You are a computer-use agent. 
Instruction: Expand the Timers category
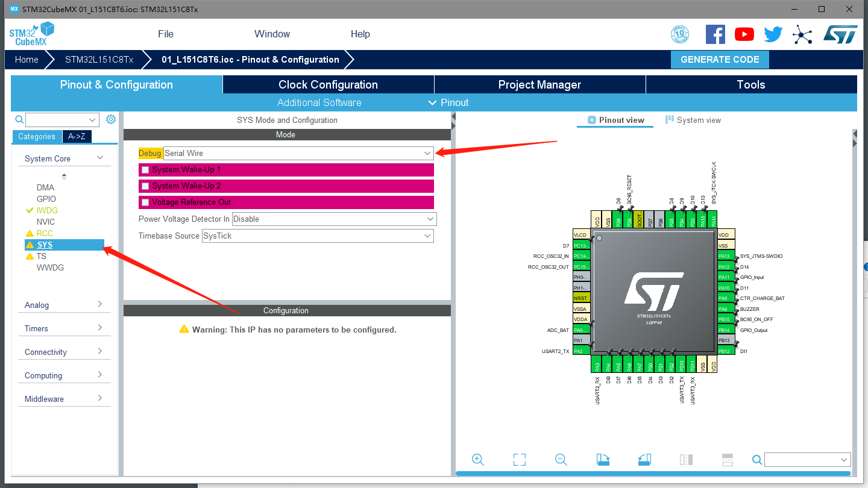click(64, 328)
